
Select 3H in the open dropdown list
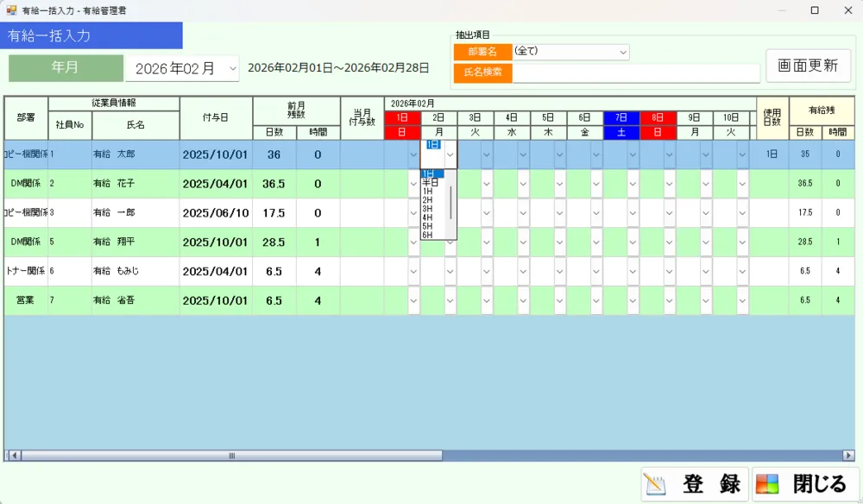coord(427,209)
